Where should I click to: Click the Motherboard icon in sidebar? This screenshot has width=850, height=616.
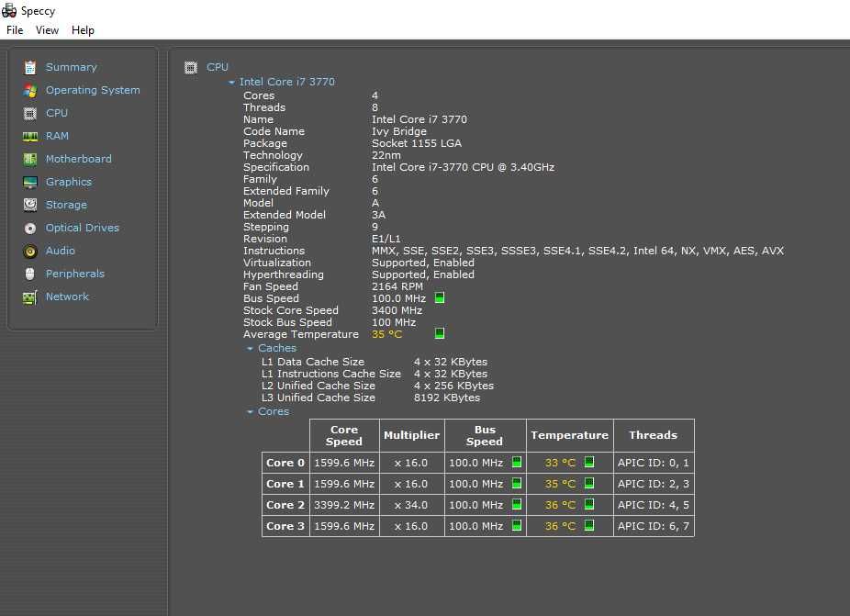[x=30, y=159]
